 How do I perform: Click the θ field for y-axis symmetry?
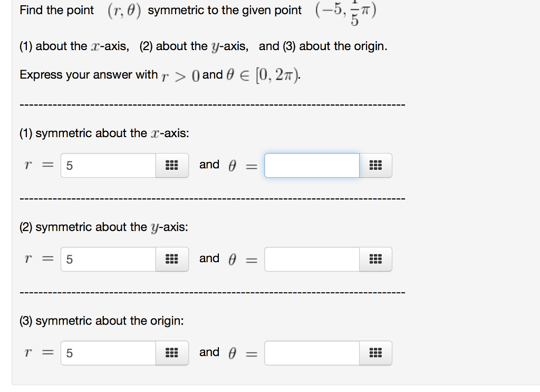coord(311,259)
